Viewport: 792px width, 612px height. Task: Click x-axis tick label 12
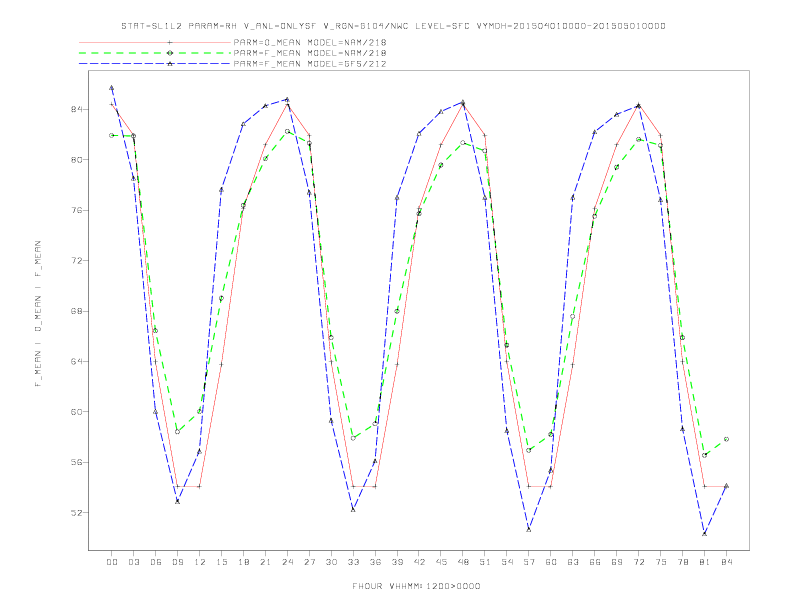(x=200, y=562)
